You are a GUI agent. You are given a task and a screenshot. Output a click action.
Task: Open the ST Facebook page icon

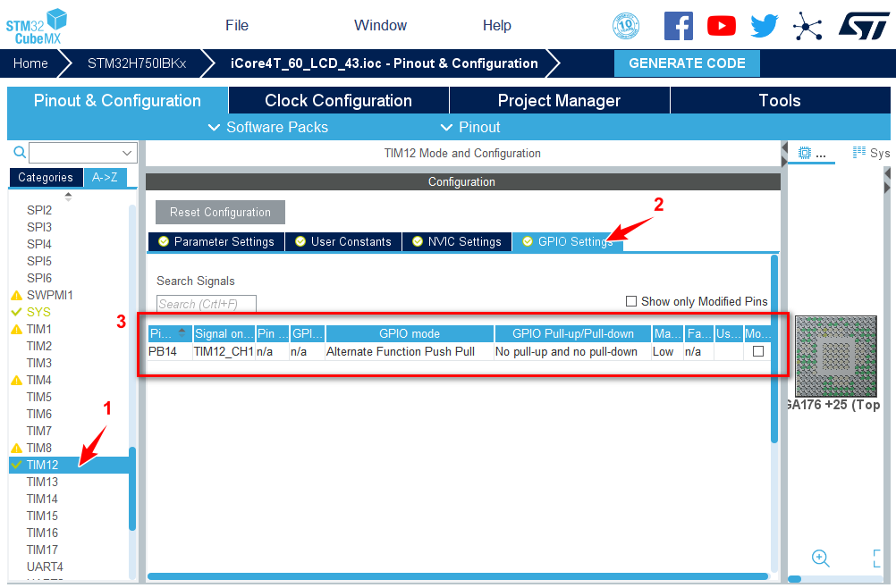click(x=679, y=26)
